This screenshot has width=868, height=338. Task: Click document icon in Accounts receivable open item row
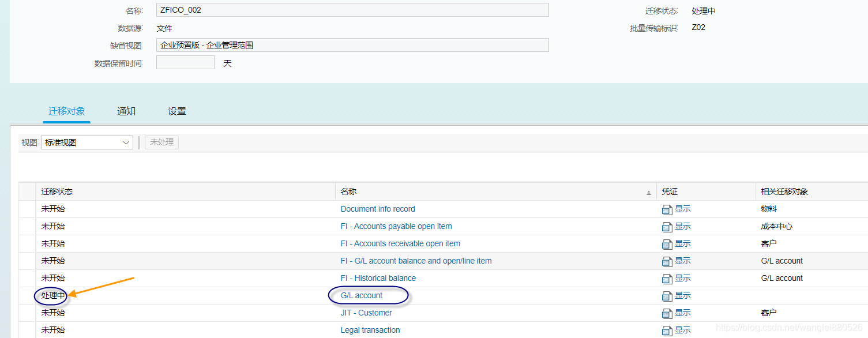pos(667,244)
